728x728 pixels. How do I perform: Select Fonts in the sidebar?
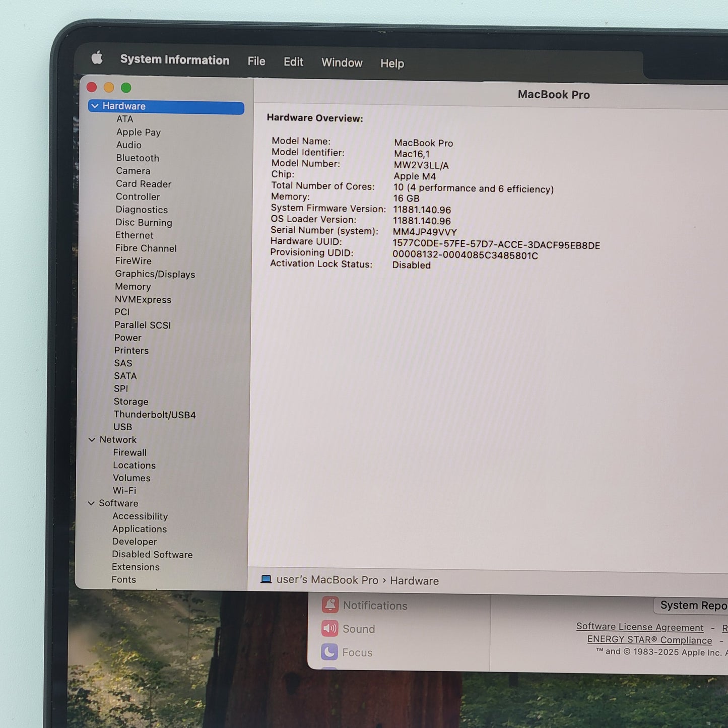point(124,579)
